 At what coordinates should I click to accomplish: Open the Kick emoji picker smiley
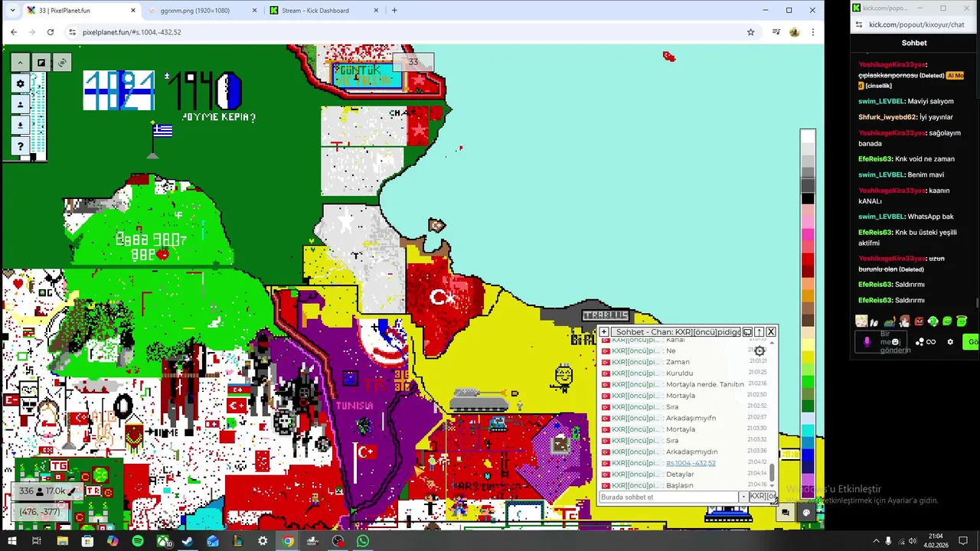click(x=895, y=342)
